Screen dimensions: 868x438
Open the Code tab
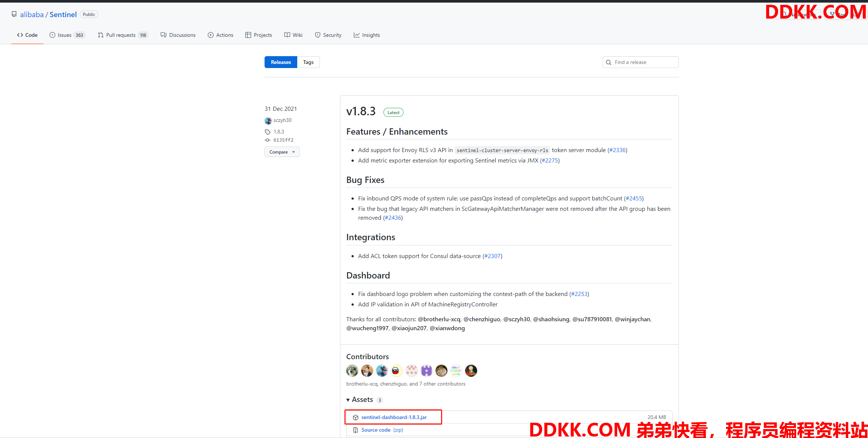click(27, 35)
